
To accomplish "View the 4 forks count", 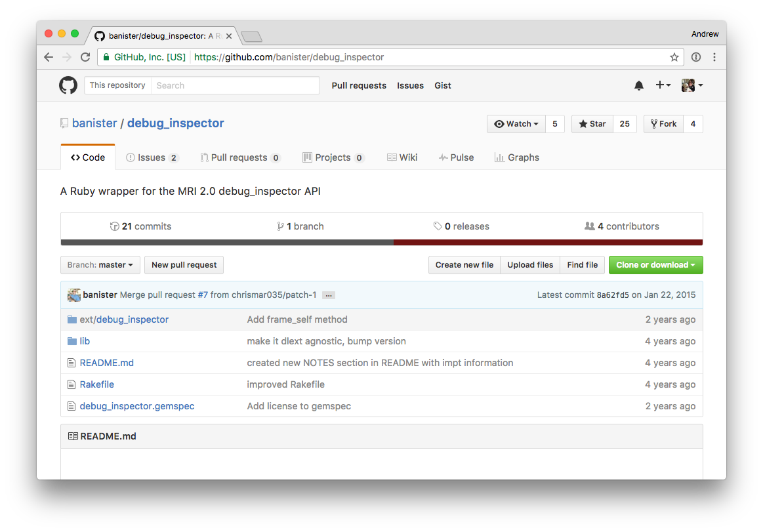I will pos(693,124).
